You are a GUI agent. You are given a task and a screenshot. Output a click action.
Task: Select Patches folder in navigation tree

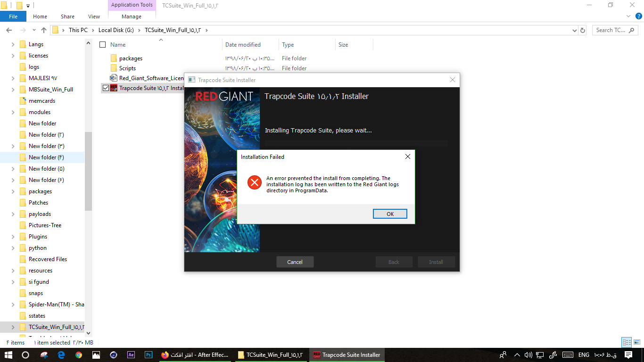pyautogui.click(x=38, y=203)
